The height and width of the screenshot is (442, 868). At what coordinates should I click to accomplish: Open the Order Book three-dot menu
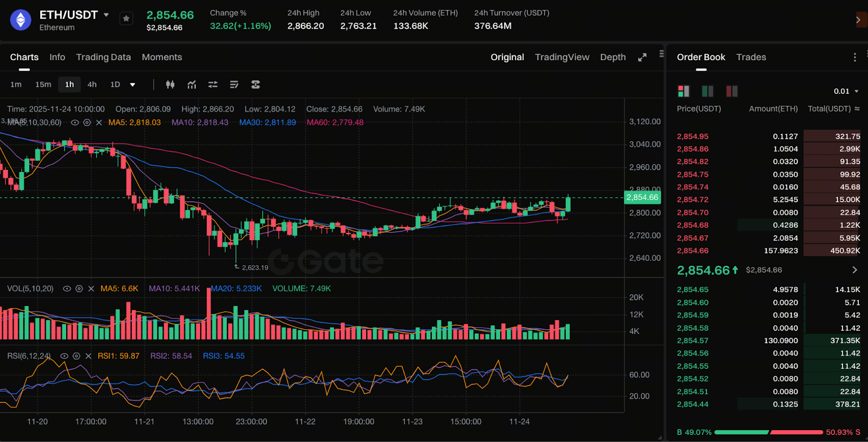tap(855, 57)
